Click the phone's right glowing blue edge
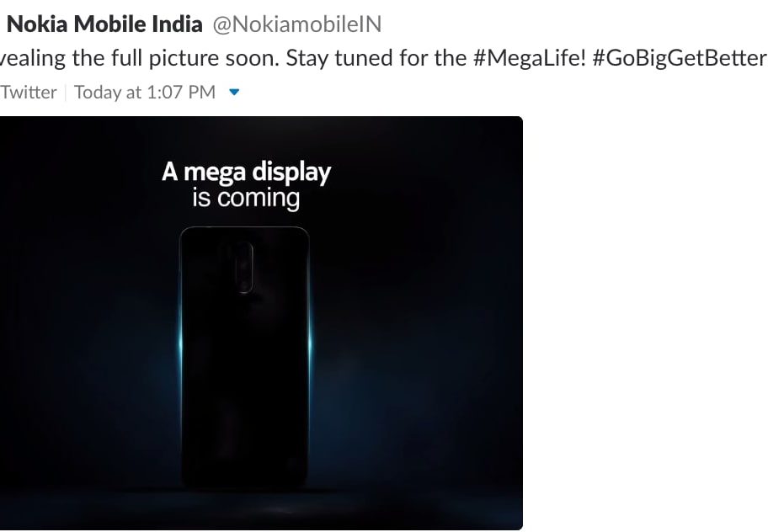The image size is (768, 532). click(309, 345)
